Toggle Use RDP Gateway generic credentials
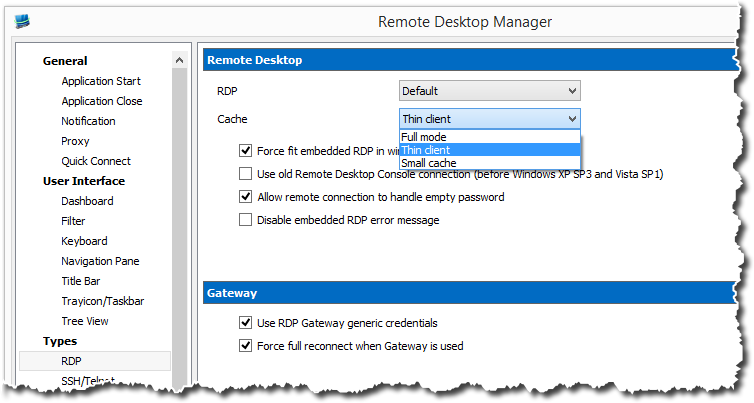The width and height of the screenshot is (754, 403). [246, 323]
